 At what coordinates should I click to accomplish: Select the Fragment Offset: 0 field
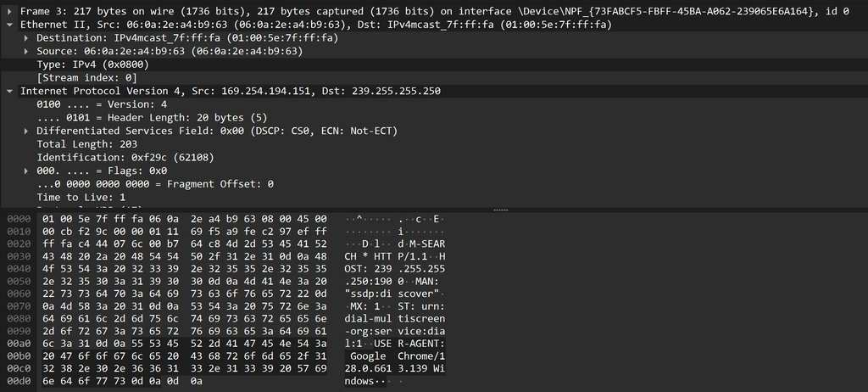[x=434, y=184]
